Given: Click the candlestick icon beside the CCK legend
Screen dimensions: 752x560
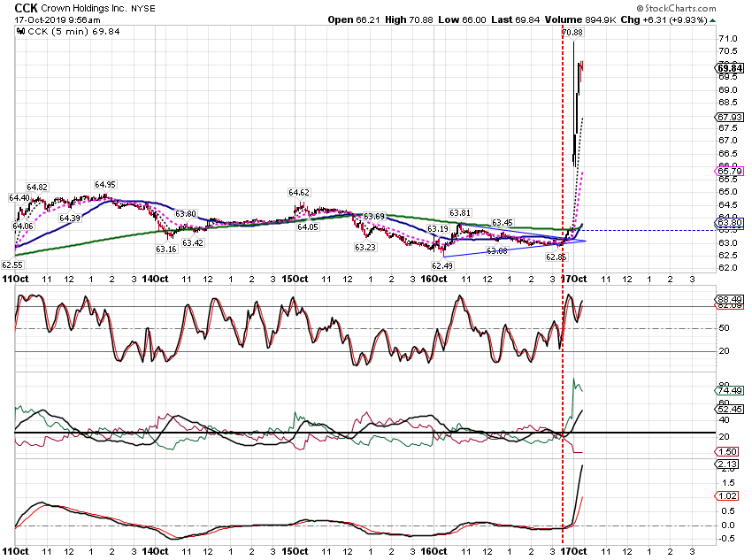Looking at the screenshot, I should tap(20, 32).
